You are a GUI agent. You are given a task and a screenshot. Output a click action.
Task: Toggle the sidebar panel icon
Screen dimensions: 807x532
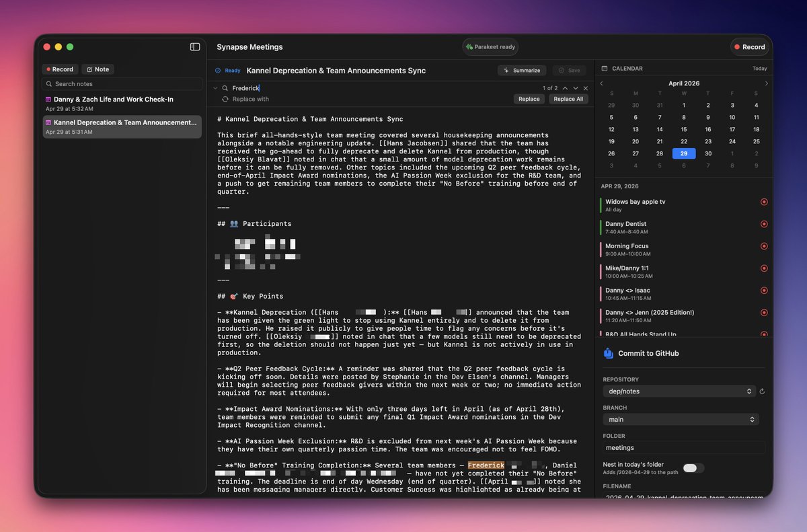click(x=195, y=46)
